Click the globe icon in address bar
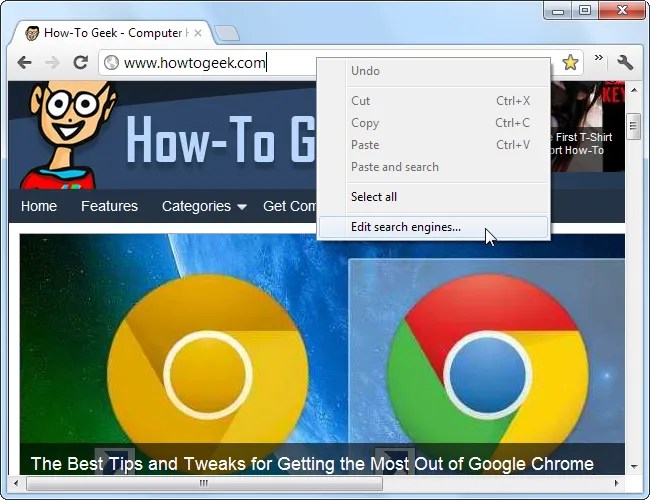The height and width of the screenshot is (500, 650). tap(111, 63)
